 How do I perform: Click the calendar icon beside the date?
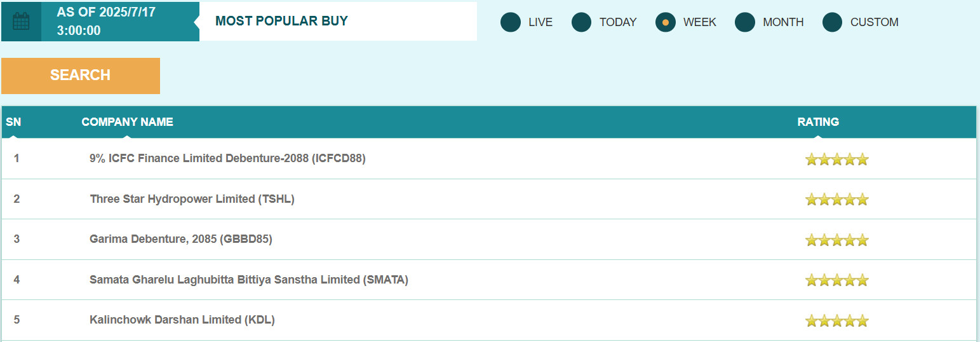21,22
